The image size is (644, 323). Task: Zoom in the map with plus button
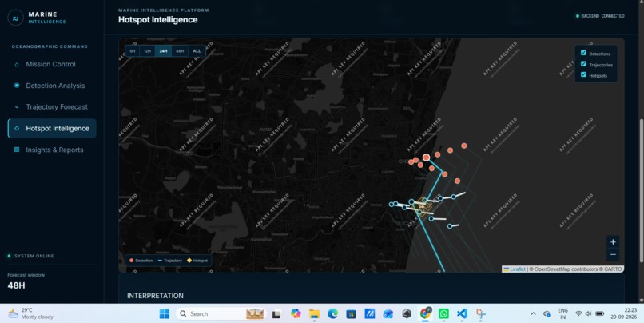(613, 242)
